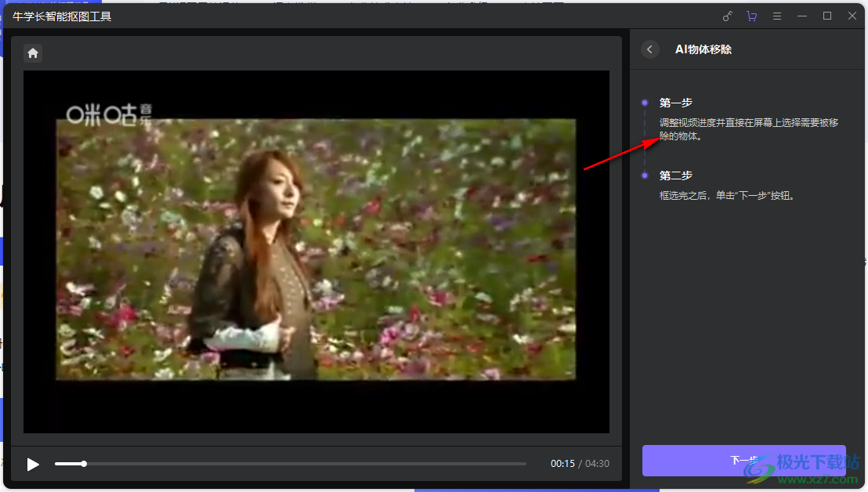Minimize the 牛学长智能抠图工具 window
This screenshot has height=492, width=868.
click(x=801, y=16)
